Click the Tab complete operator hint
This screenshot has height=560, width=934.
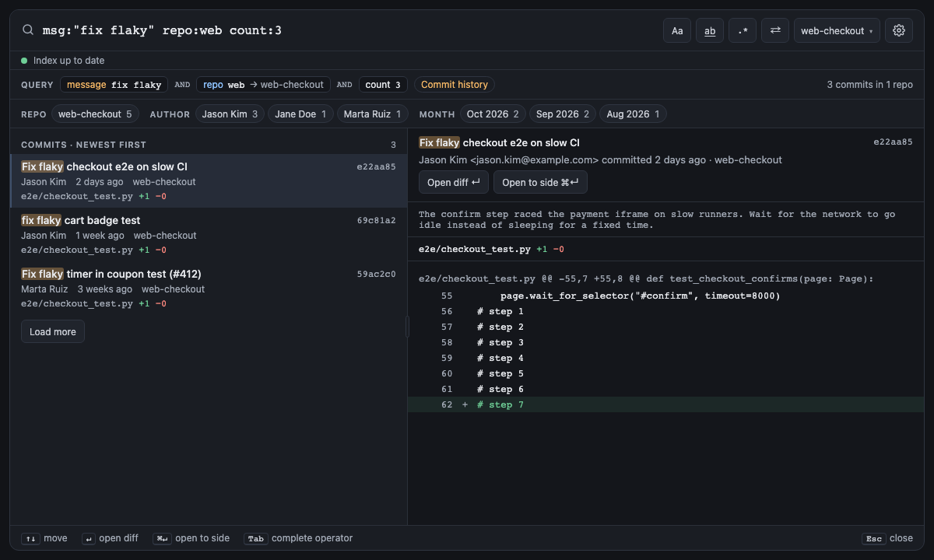click(x=298, y=538)
